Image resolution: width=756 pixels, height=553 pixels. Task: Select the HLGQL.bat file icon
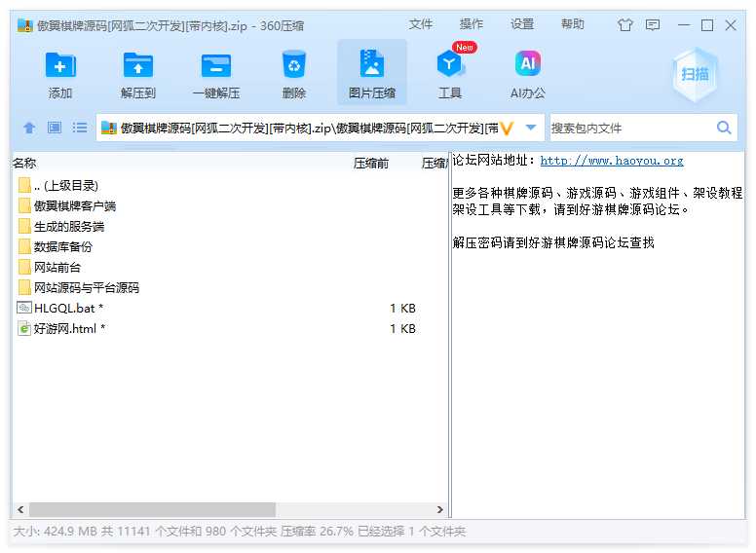pos(24,308)
